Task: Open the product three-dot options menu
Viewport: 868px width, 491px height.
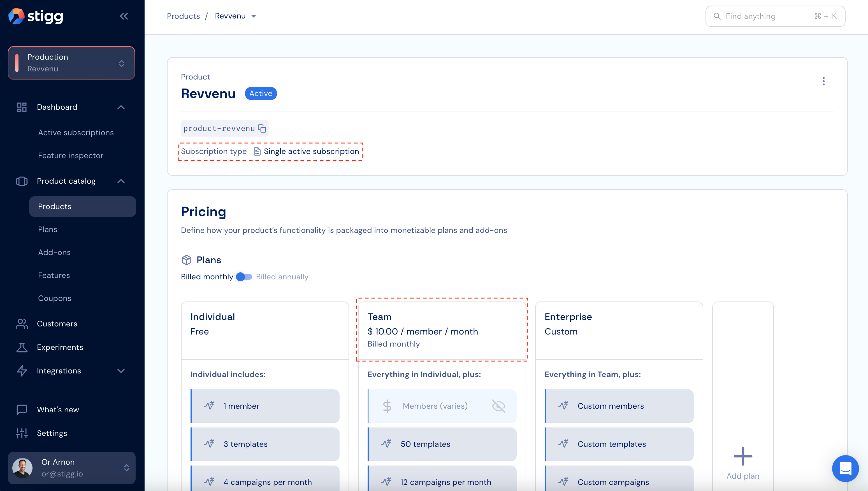Action: (x=823, y=81)
